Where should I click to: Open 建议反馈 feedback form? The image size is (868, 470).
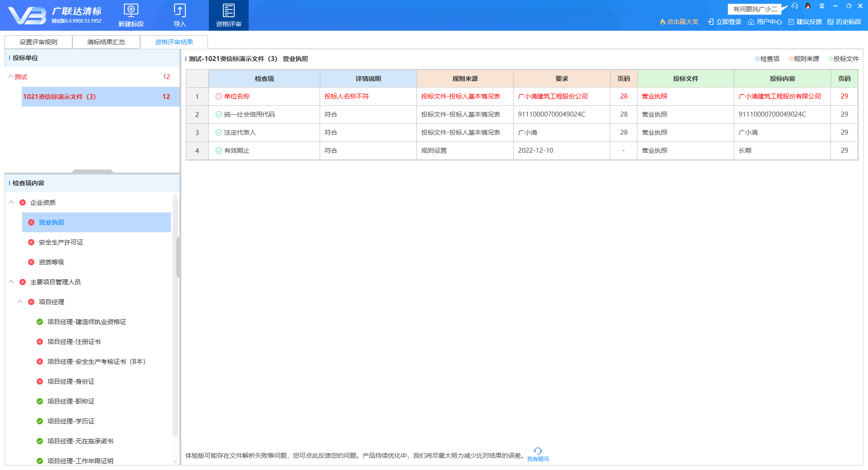click(x=805, y=22)
